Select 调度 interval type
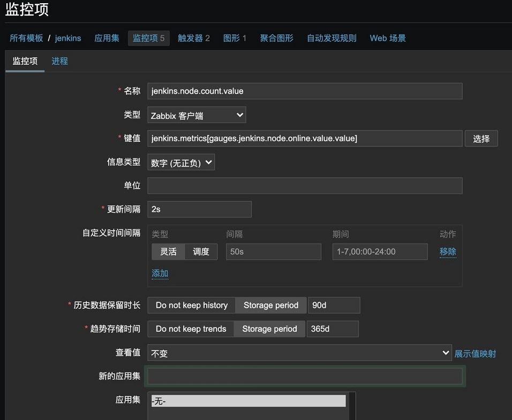Image resolution: width=512 pixels, height=420 pixels. [x=201, y=251]
